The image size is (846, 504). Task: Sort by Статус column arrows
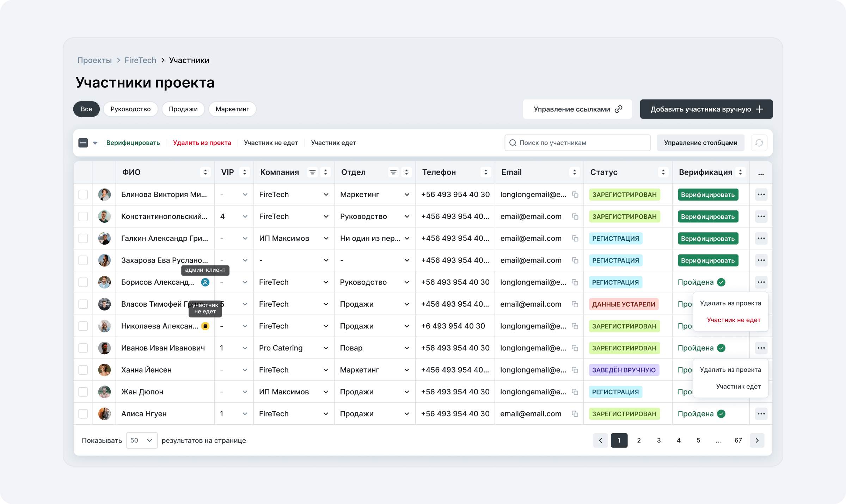tap(663, 172)
